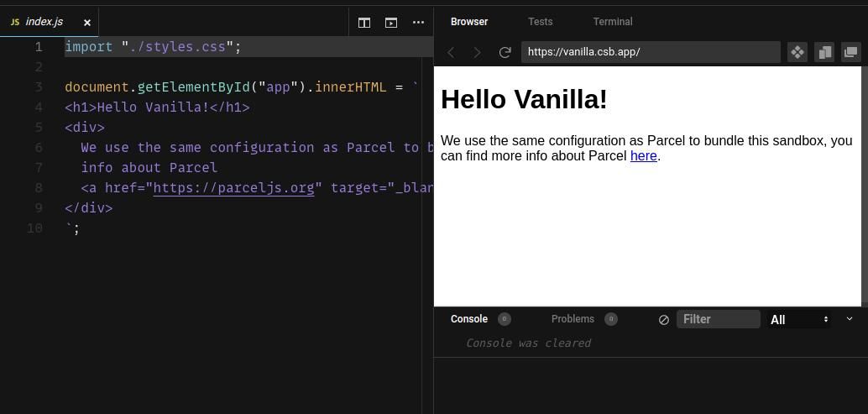Select the Console panel tab
This screenshot has width=868, height=414.
pos(468,319)
